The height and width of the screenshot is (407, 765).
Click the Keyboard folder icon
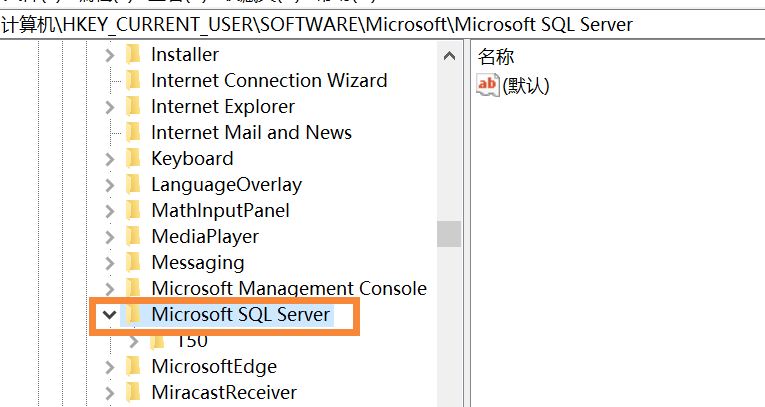pos(133,159)
